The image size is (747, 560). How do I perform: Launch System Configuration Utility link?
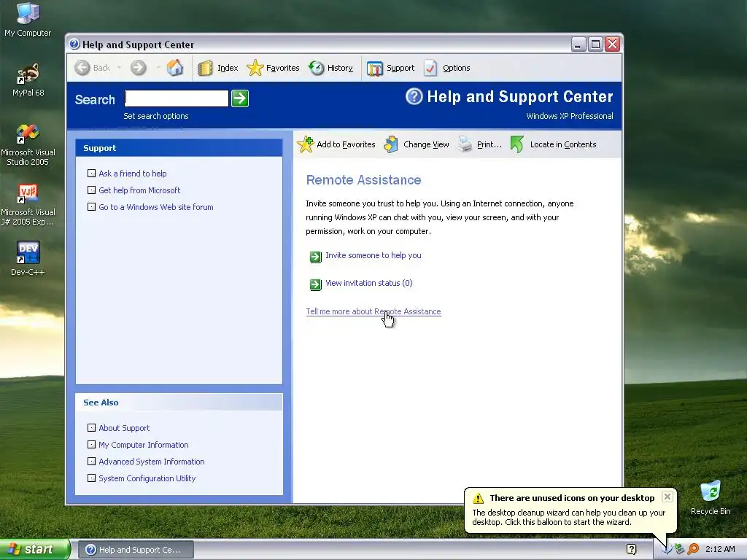(x=147, y=478)
